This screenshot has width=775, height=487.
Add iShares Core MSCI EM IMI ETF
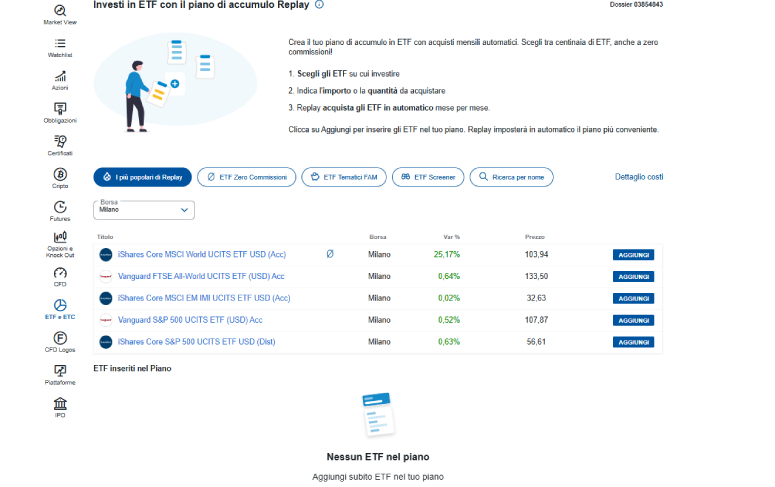coord(634,298)
